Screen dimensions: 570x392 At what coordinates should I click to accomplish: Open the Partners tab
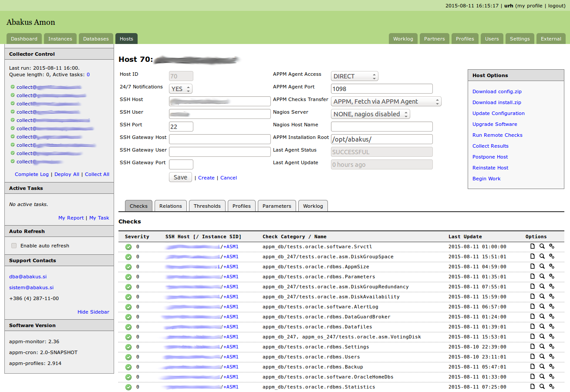point(435,39)
